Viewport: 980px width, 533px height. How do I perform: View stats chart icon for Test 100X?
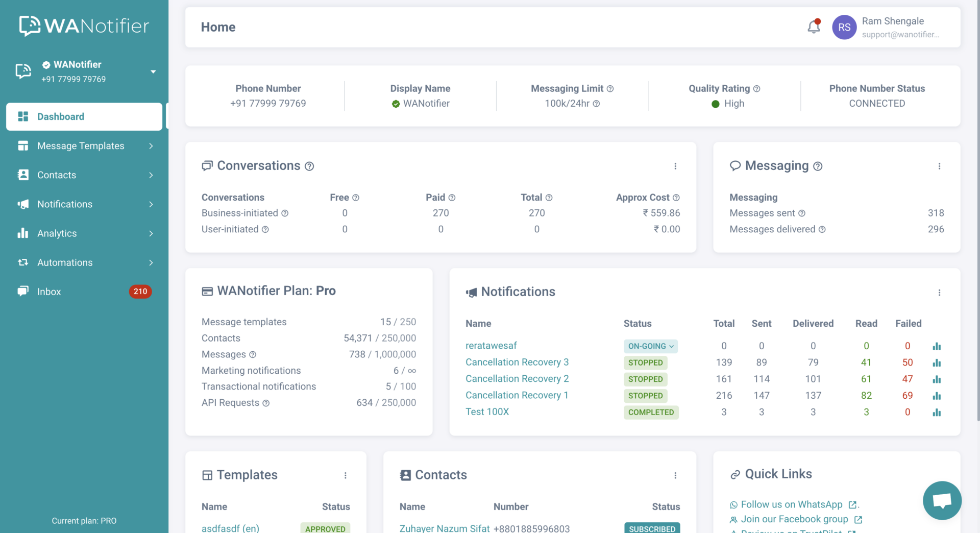937,413
